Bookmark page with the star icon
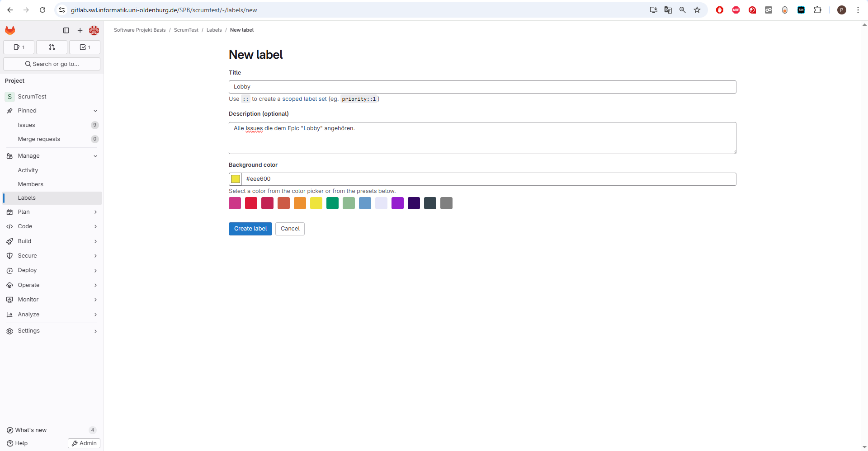The width and height of the screenshot is (868, 451). tap(697, 10)
